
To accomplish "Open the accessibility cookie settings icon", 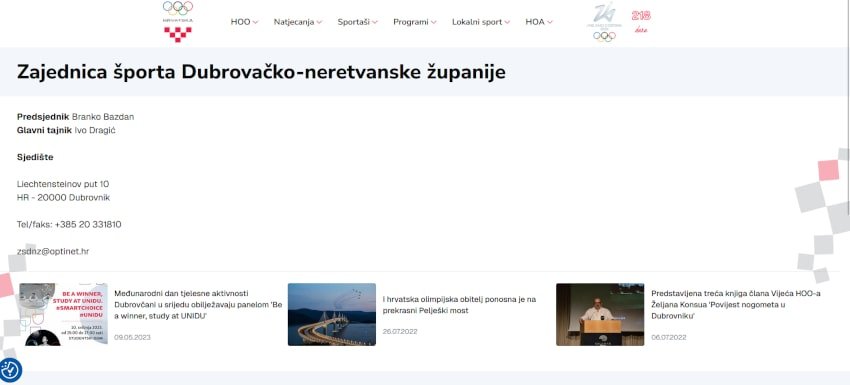I will (x=10, y=370).
